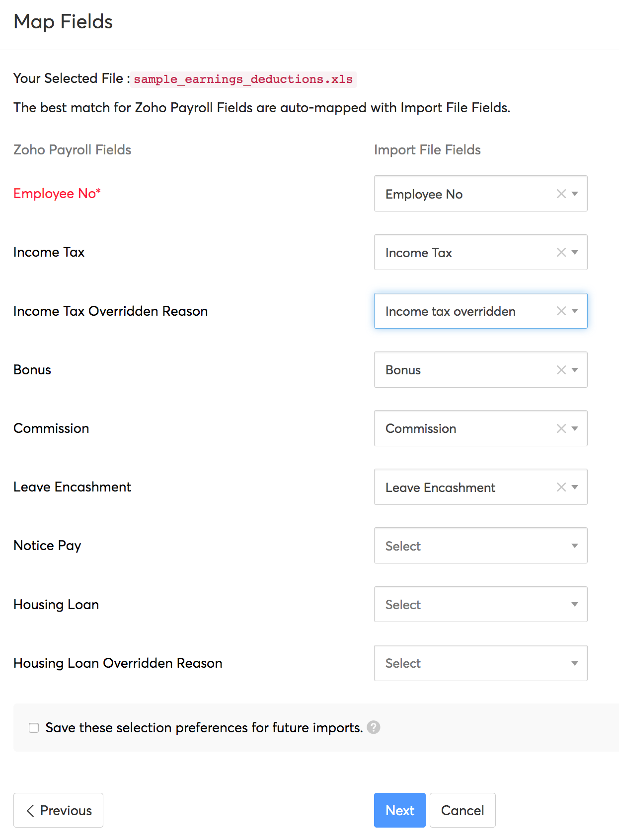Remove the Commission mapped value
The image size is (619, 840).
tap(561, 428)
